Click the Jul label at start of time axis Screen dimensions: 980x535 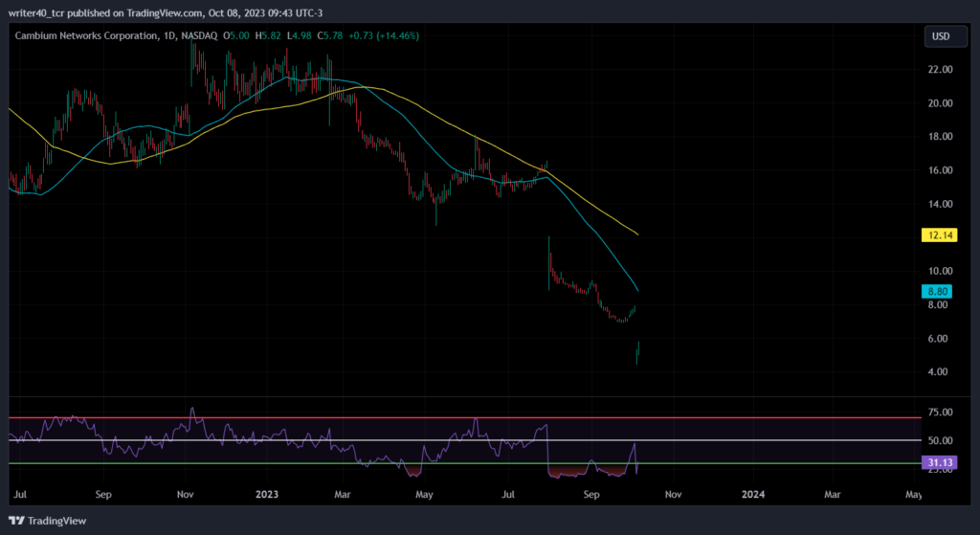pyautogui.click(x=19, y=494)
